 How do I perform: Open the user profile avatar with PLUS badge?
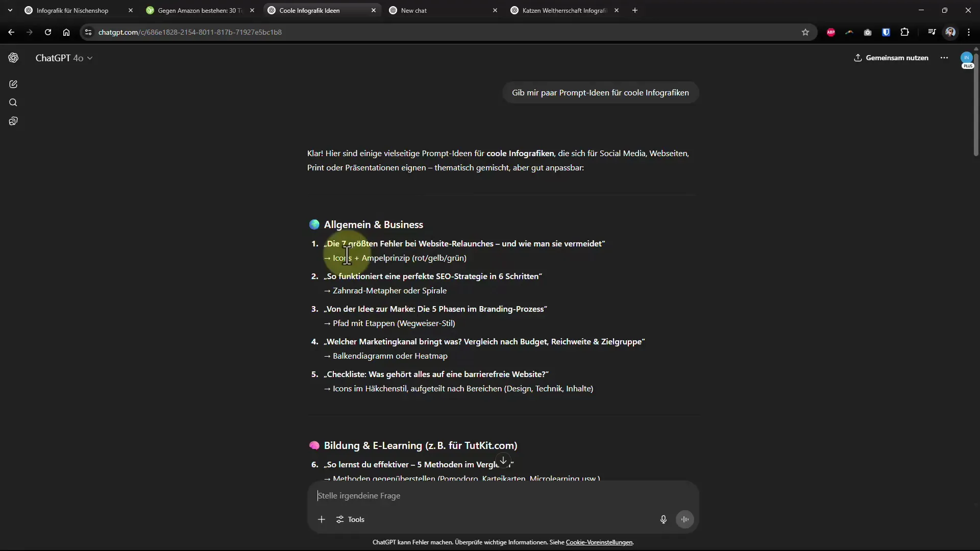967,59
